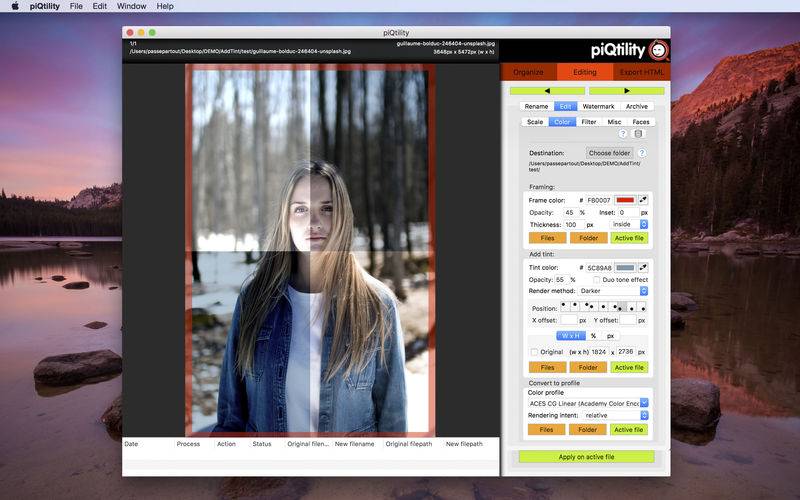This screenshot has width=800, height=500.
Task: Click the database icon under the Faces tab
Action: 638,134
